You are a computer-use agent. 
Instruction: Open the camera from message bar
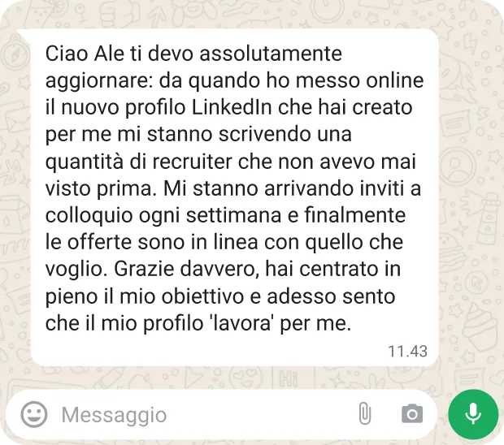[x=412, y=414]
